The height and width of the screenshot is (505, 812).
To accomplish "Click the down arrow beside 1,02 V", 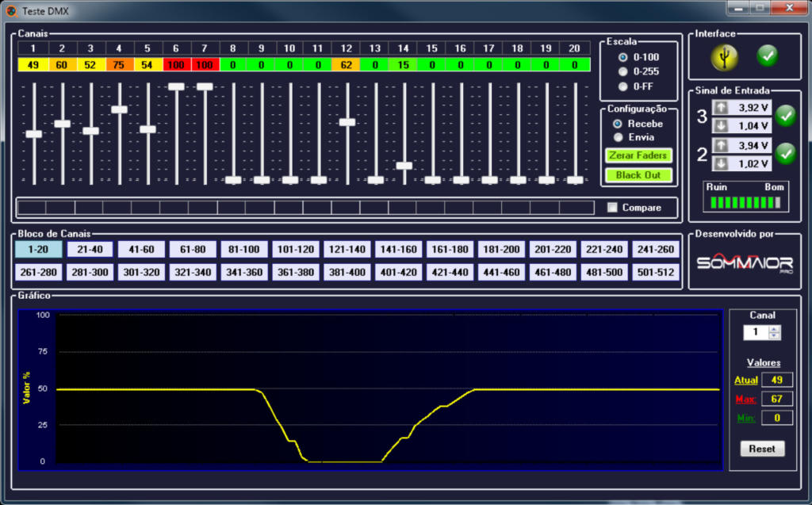I will coord(721,163).
